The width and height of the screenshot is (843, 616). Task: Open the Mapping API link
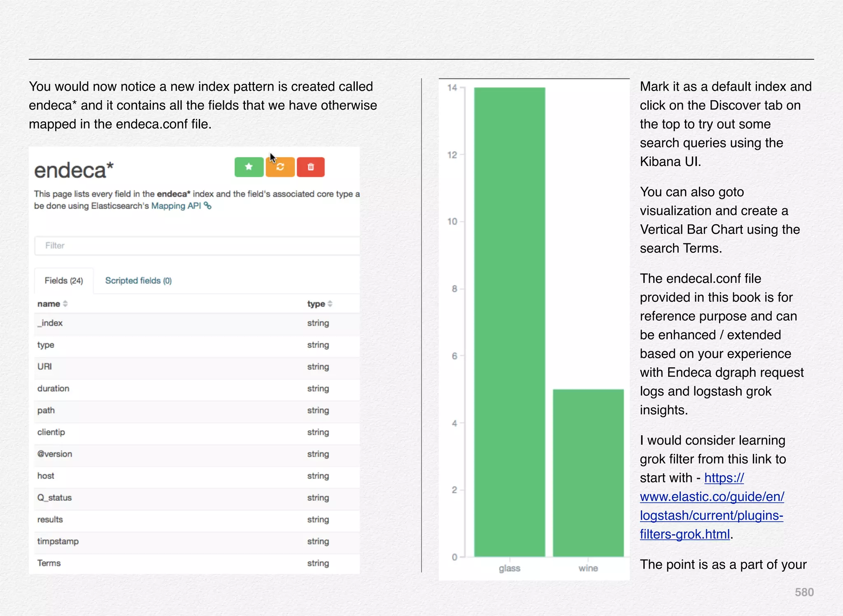pos(176,205)
